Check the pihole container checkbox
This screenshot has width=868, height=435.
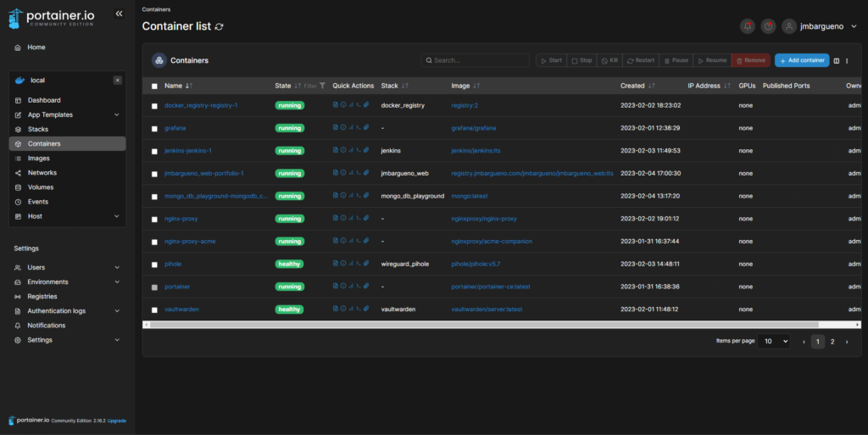pyautogui.click(x=154, y=265)
